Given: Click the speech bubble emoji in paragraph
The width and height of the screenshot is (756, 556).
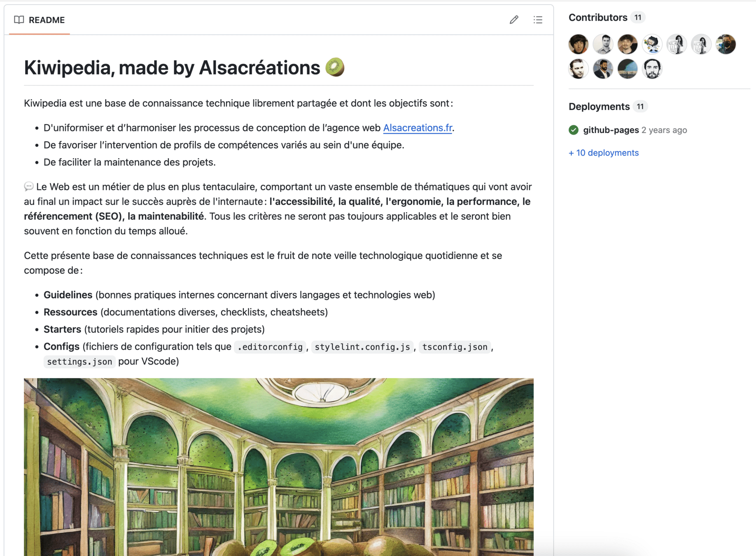Looking at the screenshot, I should [x=28, y=187].
